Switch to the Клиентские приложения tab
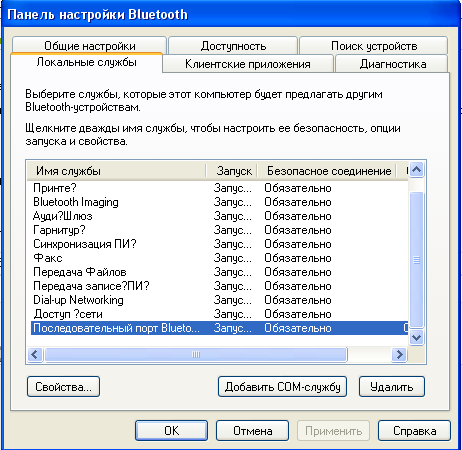462x450 pixels. point(248,64)
